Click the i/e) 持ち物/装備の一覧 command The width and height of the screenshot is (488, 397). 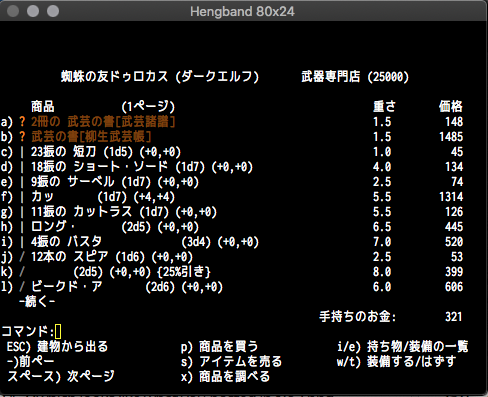pos(403,347)
